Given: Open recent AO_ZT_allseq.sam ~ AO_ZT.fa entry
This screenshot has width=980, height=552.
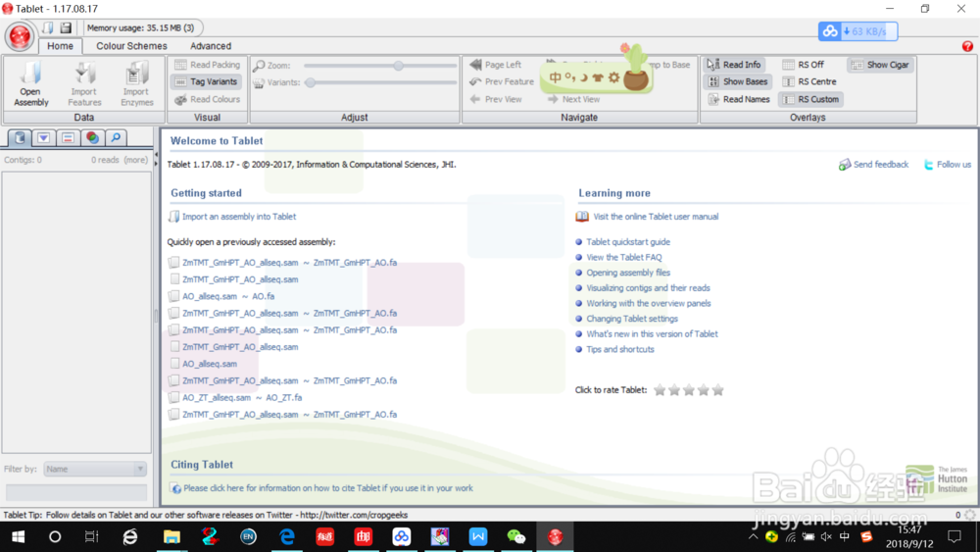Looking at the screenshot, I should tap(242, 398).
